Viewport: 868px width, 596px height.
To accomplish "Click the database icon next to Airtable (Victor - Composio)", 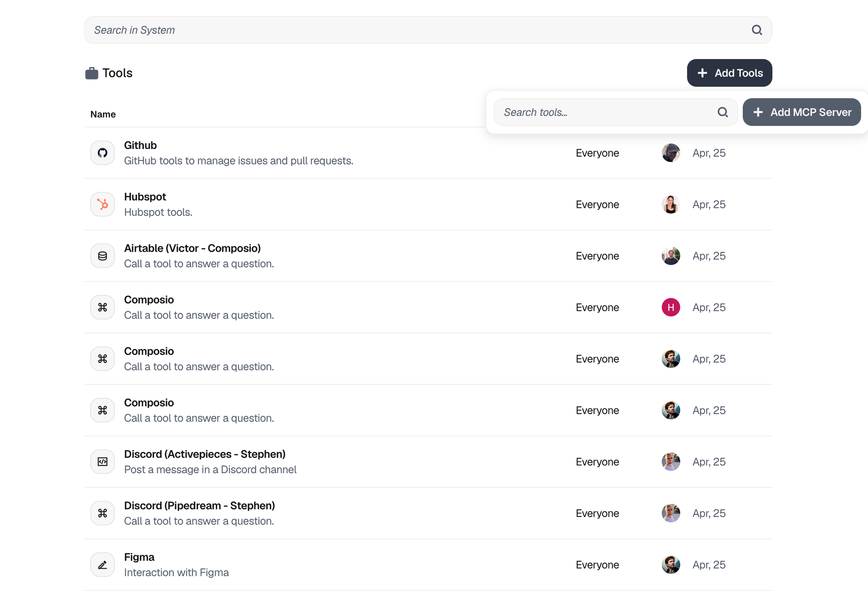I will pyautogui.click(x=102, y=256).
